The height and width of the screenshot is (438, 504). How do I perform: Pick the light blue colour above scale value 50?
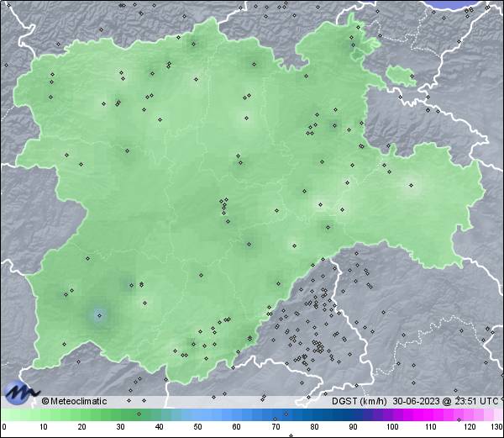pyautogui.click(x=198, y=414)
